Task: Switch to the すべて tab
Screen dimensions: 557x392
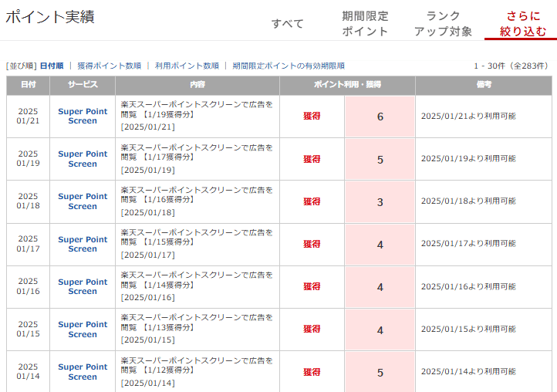Action: pos(287,23)
